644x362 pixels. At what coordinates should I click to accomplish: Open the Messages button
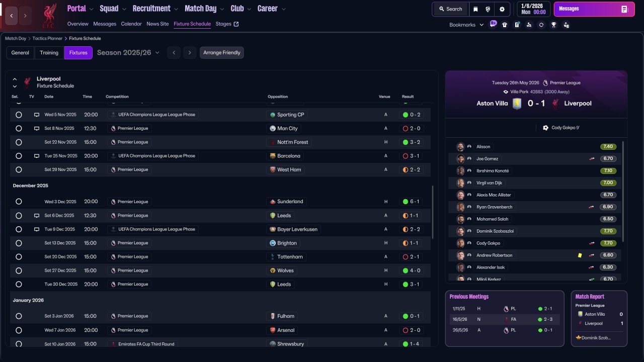point(594,9)
